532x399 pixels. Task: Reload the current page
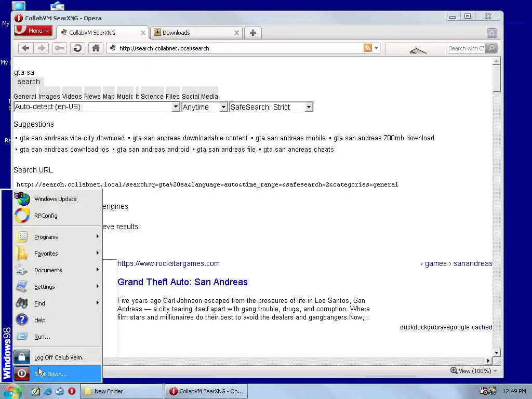(77, 48)
